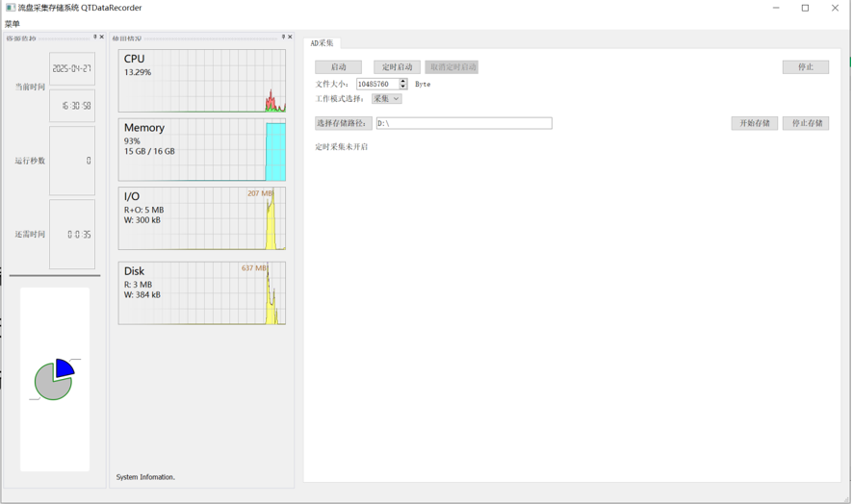
Task: Select the Memory usage graph
Action: coord(201,149)
